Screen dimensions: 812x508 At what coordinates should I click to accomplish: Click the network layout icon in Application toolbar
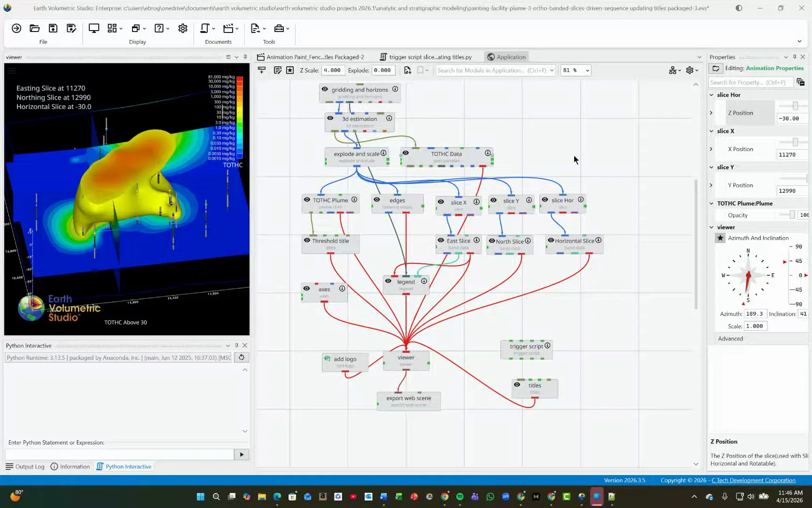[673, 70]
